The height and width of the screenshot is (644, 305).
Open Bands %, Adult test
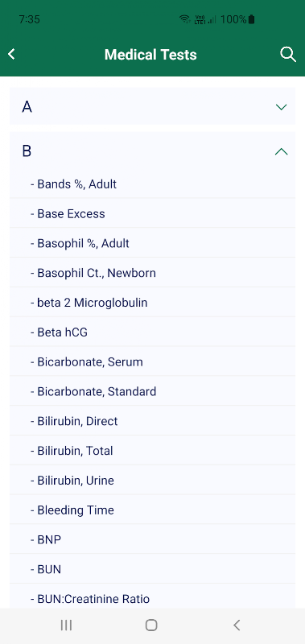click(x=152, y=184)
